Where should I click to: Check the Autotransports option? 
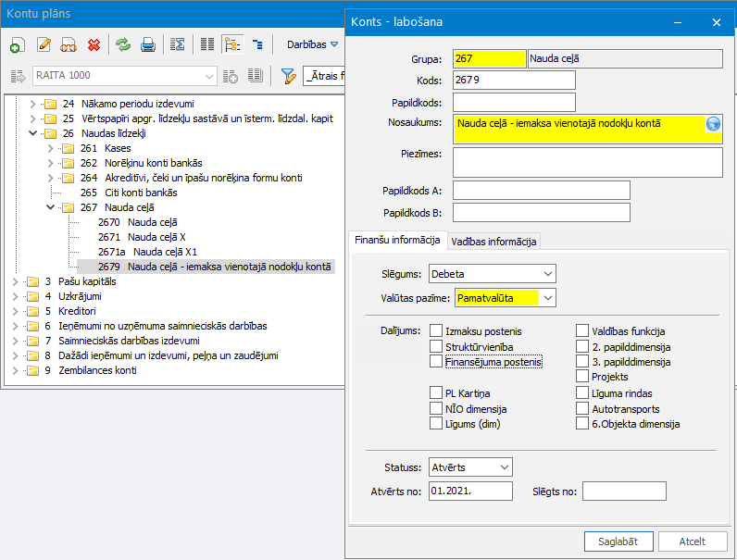coord(582,408)
